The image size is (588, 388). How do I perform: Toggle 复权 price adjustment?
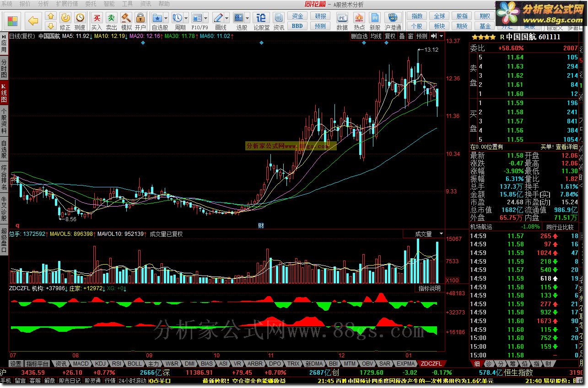(390, 36)
